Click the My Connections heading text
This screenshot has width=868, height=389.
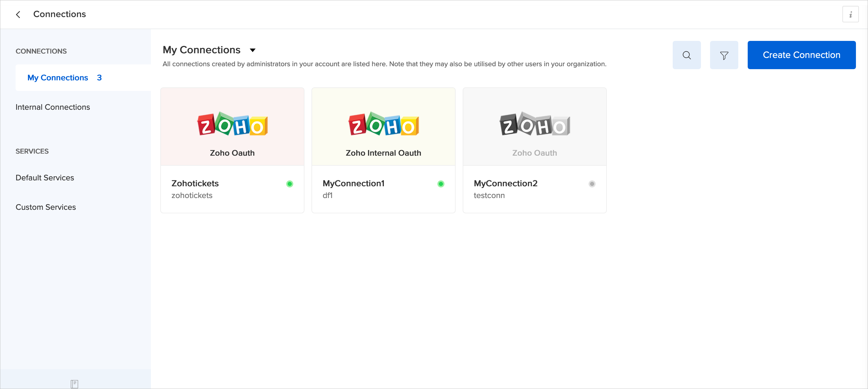(x=201, y=50)
